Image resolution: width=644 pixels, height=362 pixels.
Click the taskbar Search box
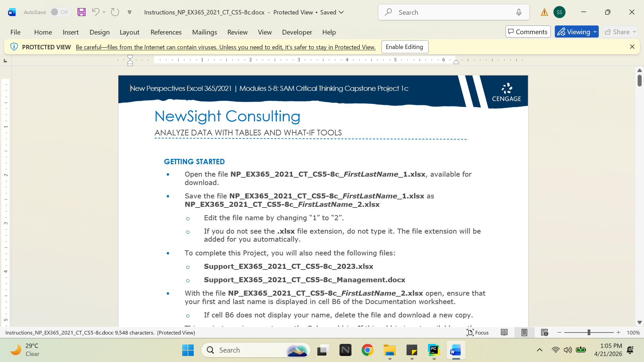(256, 350)
